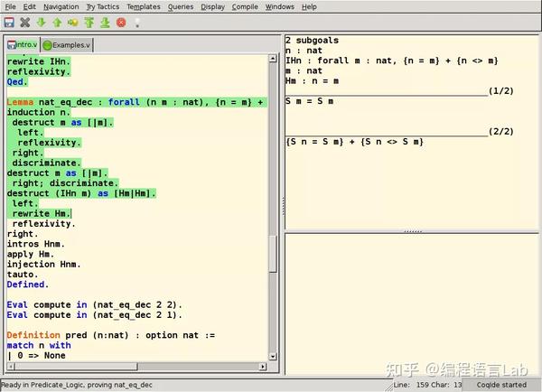Click the Save file floppy disk icon
The width and height of the screenshot is (542, 392).
[x=9, y=23]
